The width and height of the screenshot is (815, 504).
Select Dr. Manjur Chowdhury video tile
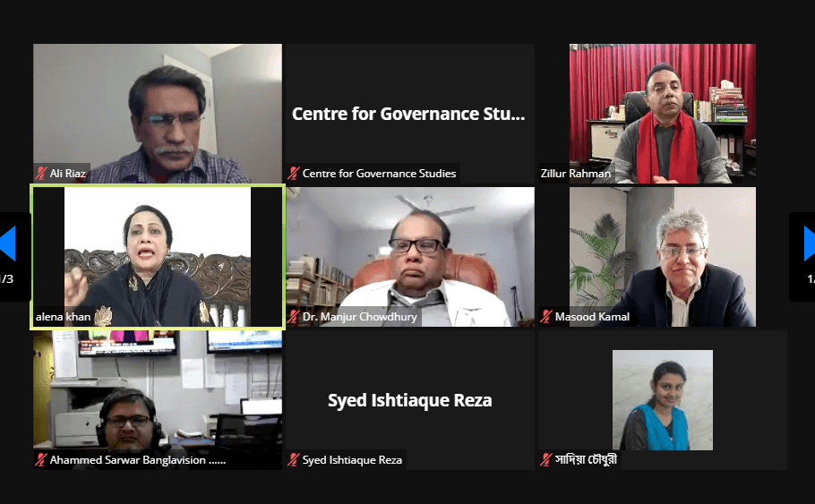(410, 257)
